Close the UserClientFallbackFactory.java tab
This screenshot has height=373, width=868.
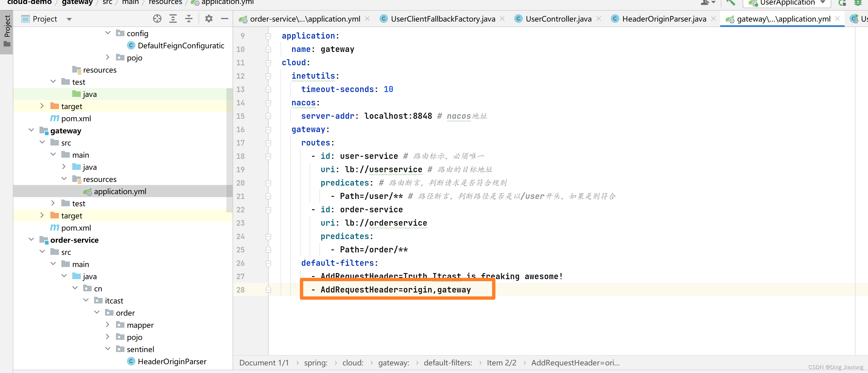[x=502, y=19]
